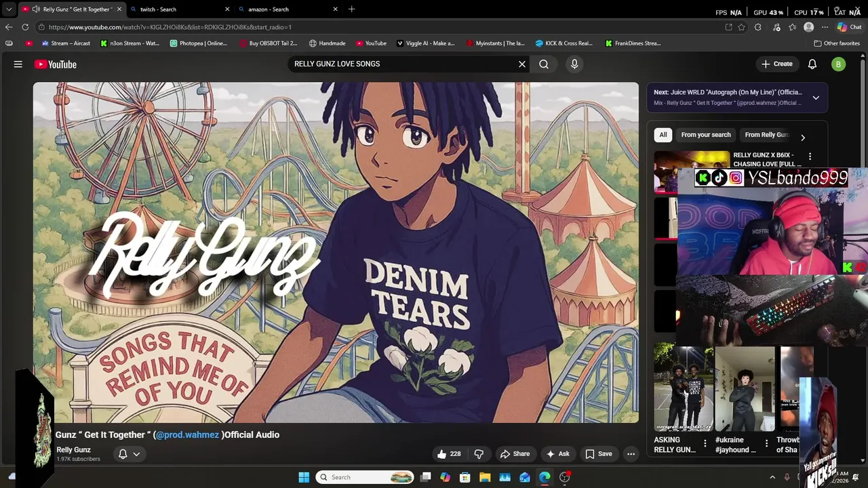Open Task View on taskbar
868x488 pixels.
click(425, 477)
